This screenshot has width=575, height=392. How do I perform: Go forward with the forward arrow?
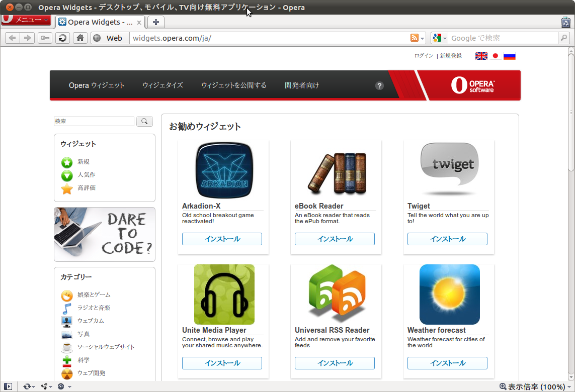click(27, 38)
